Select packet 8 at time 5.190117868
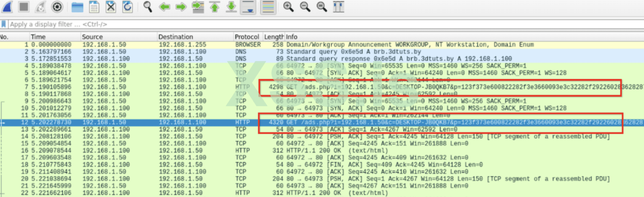The height and width of the screenshot is (197, 644). pos(322,94)
